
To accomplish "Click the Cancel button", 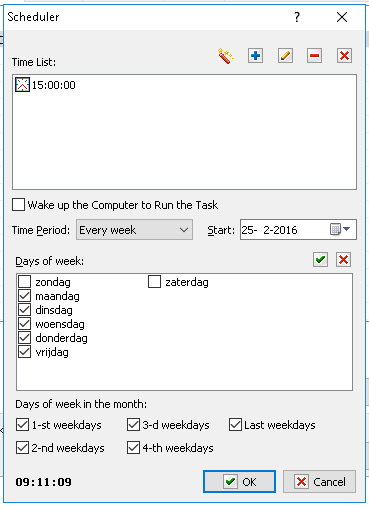I will (319, 482).
